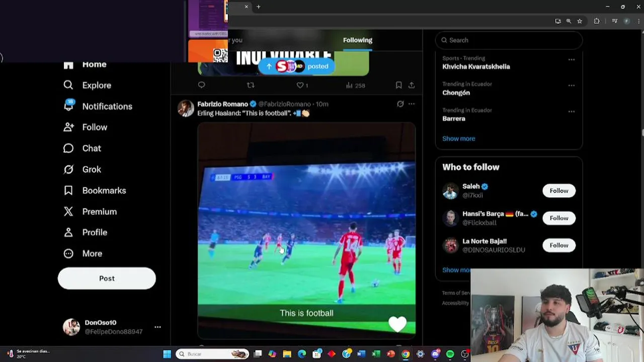The height and width of the screenshot is (362, 644).
Task: Follow the Saleh account
Action: click(559, 191)
